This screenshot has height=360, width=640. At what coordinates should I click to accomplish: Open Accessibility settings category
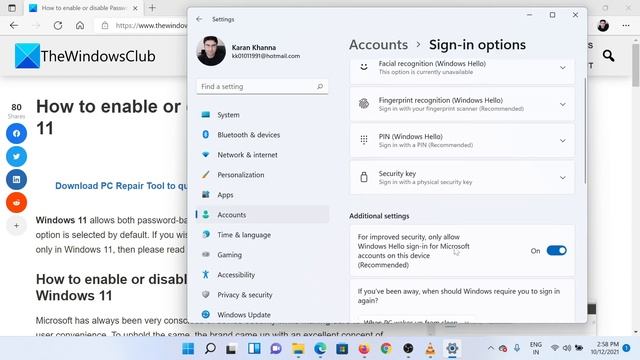pos(262,275)
